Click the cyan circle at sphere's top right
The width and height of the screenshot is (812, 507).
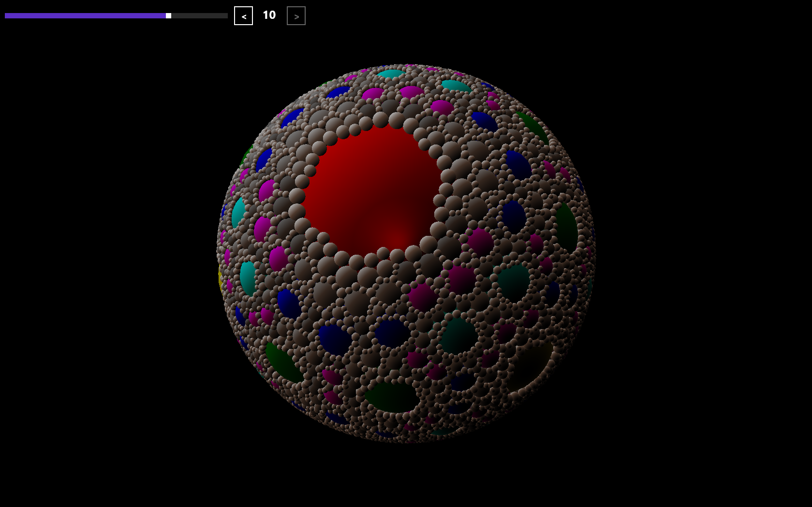[x=455, y=86]
